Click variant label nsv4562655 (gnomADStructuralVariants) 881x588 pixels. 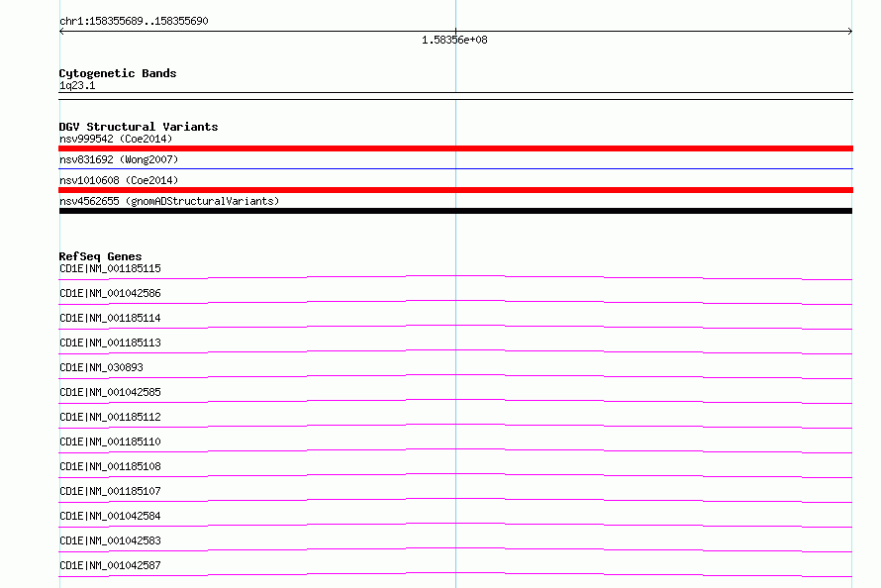point(169,201)
